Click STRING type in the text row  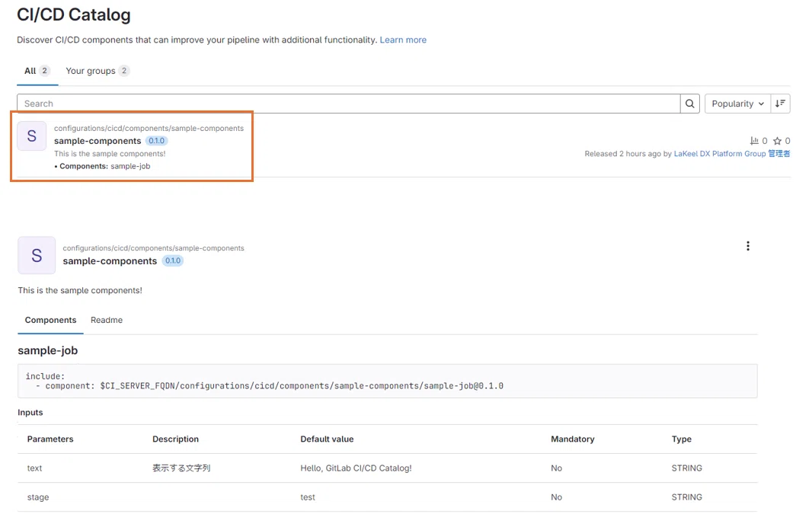pos(686,468)
